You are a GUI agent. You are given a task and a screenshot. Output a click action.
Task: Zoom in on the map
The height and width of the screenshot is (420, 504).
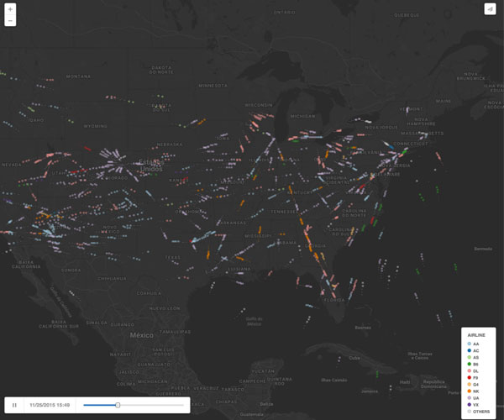(x=10, y=9)
